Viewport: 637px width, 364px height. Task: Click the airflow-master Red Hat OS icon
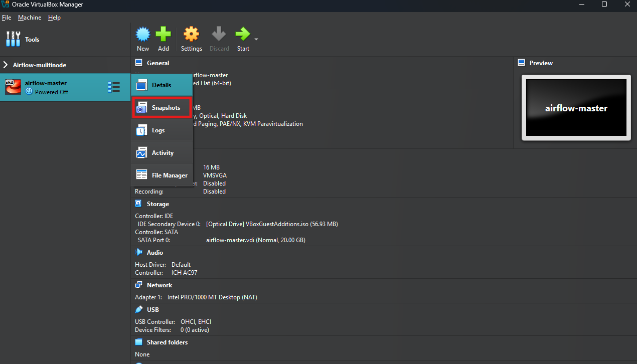(x=13, y=87)
